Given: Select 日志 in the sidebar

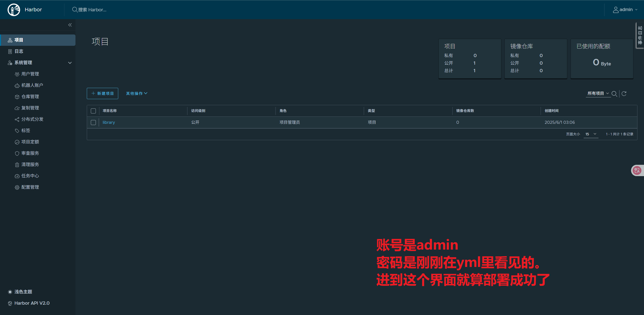Looking at the screenshot, I should [x=19, y=51].
